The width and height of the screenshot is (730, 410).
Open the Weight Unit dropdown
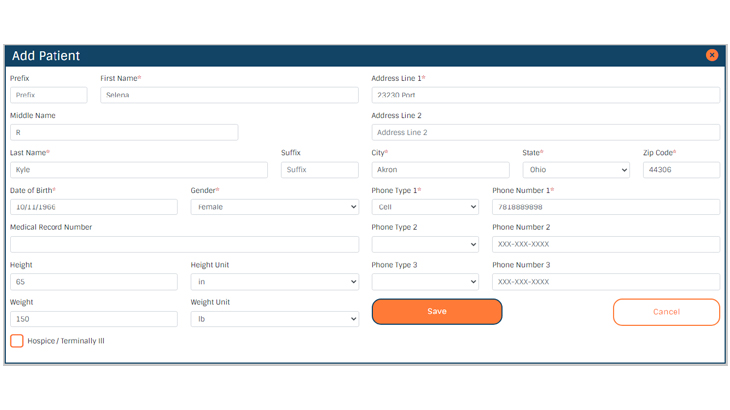[x=274, y=319]
